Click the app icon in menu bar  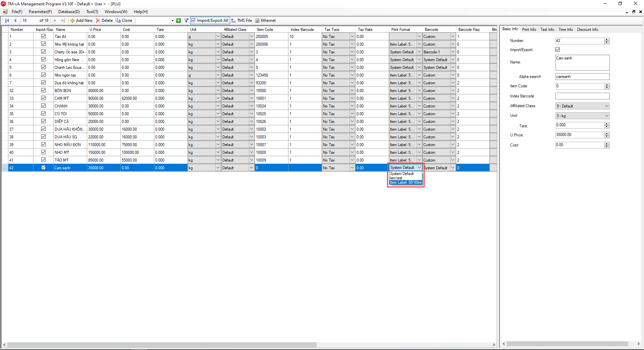coord(5,12)
